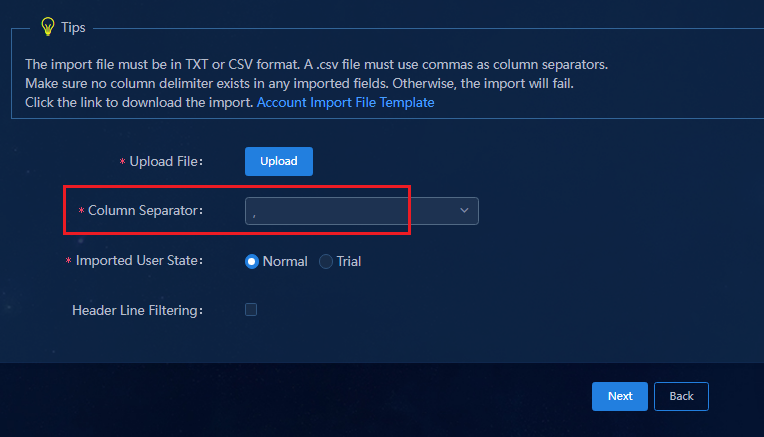Click the blue Upload button
This screenshot has width=764, height=437.
[279, 161]
